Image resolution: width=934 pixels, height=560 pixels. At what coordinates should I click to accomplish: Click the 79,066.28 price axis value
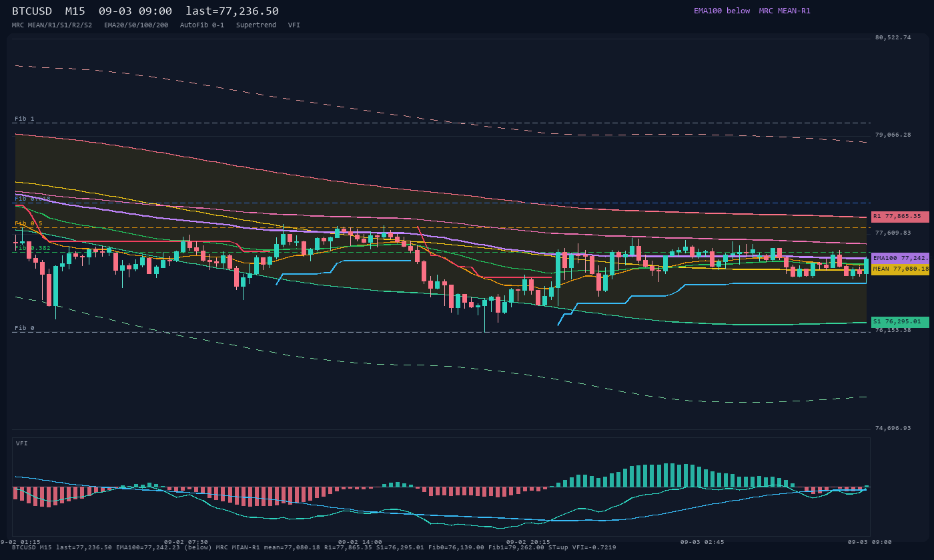click(x=893, y=135)
